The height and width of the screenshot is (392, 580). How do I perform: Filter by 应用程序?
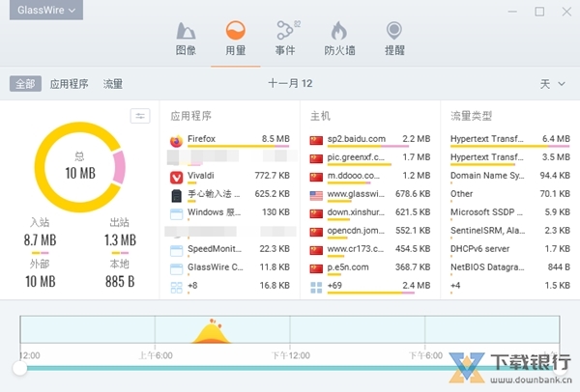pos(70,84)
